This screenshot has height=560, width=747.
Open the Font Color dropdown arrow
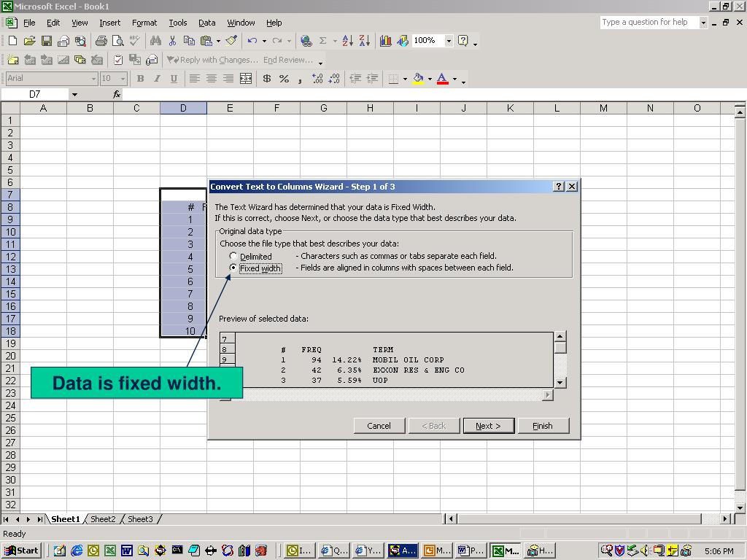[x=455, y=79]
